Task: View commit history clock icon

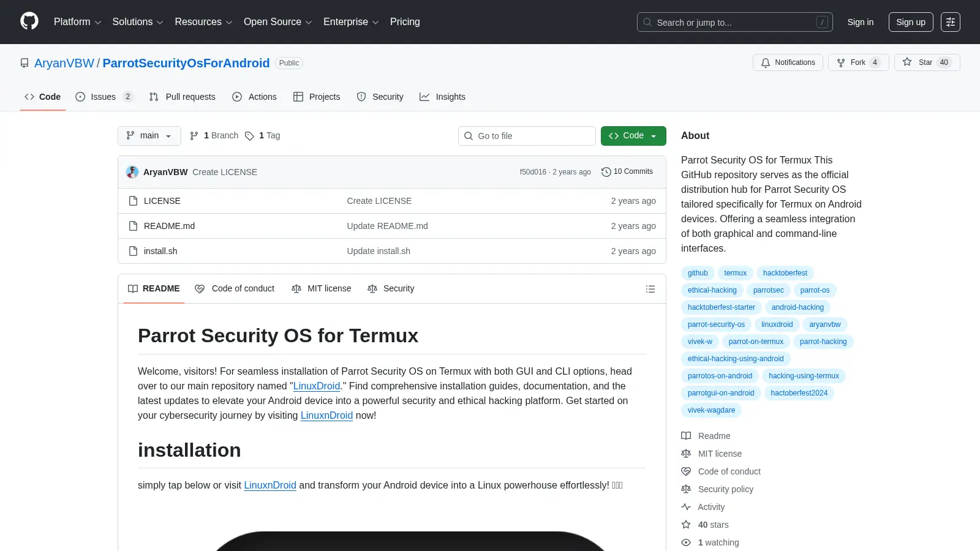Action: click(x=606, y=172)
